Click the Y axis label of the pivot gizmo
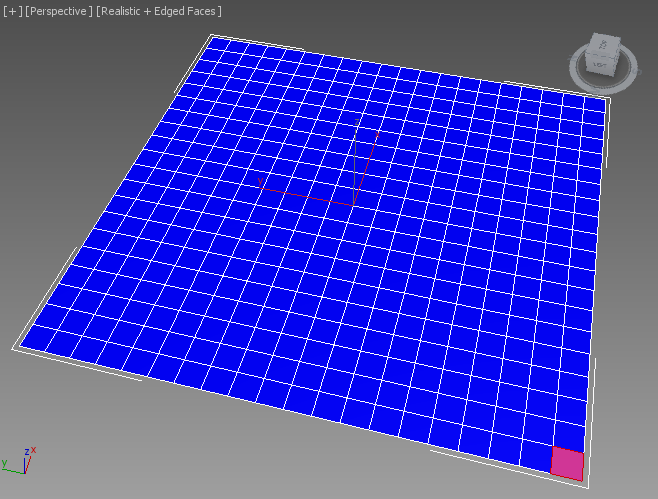 coord(261,181)
